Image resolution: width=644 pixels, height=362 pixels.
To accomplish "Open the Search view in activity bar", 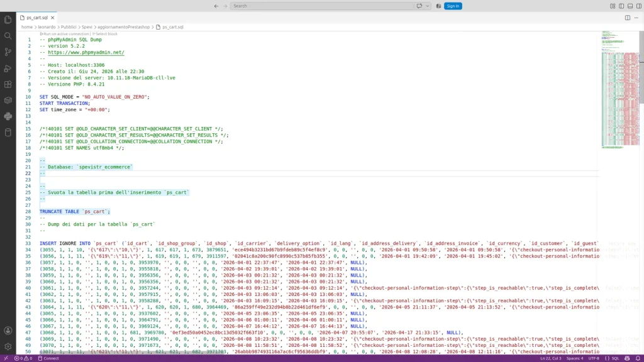I will 8,36.
